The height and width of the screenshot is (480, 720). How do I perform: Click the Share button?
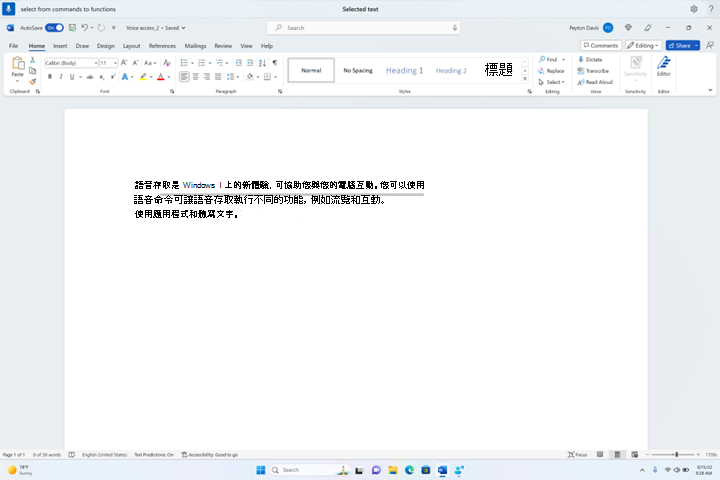click(682, 45)
